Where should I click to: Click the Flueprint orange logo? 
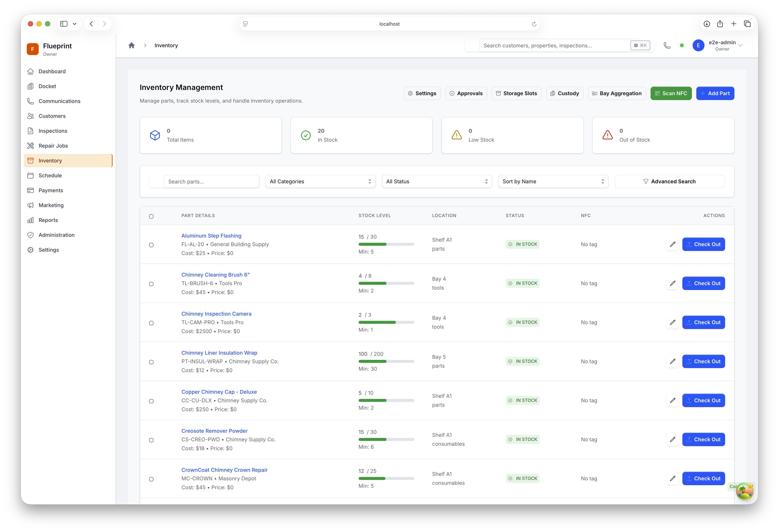[33, 49]
